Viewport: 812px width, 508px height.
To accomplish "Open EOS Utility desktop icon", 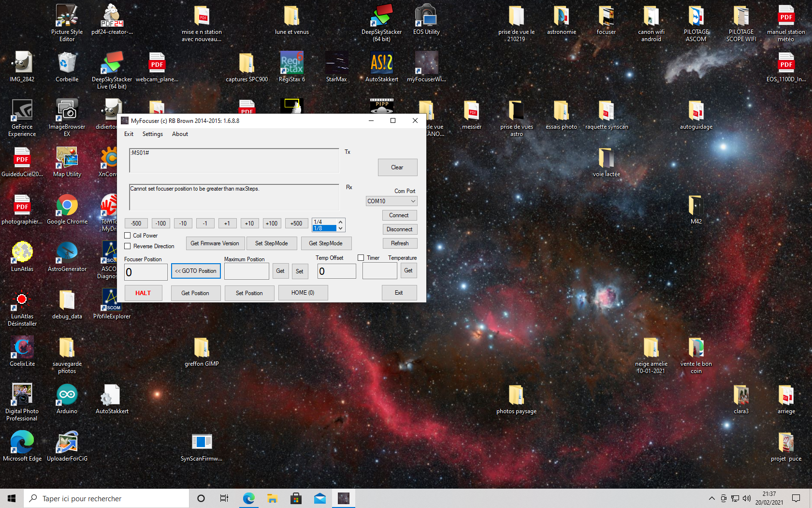I will pyautogui.click(x=426, y=20).
